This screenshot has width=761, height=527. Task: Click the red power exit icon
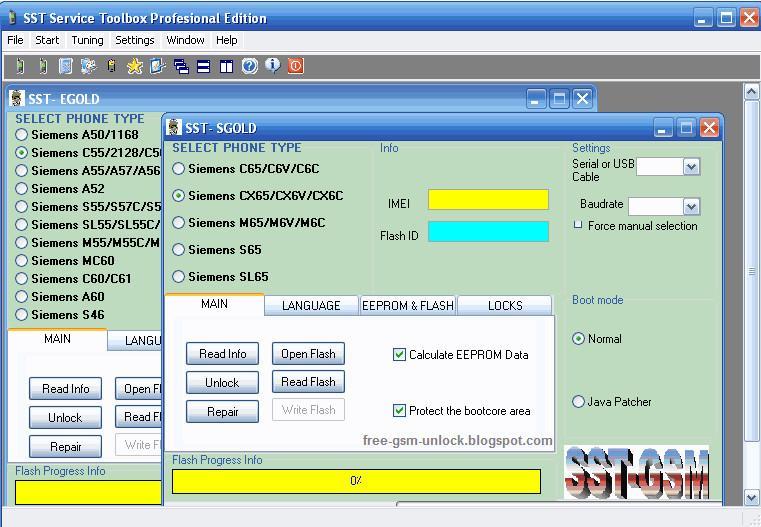296,66
